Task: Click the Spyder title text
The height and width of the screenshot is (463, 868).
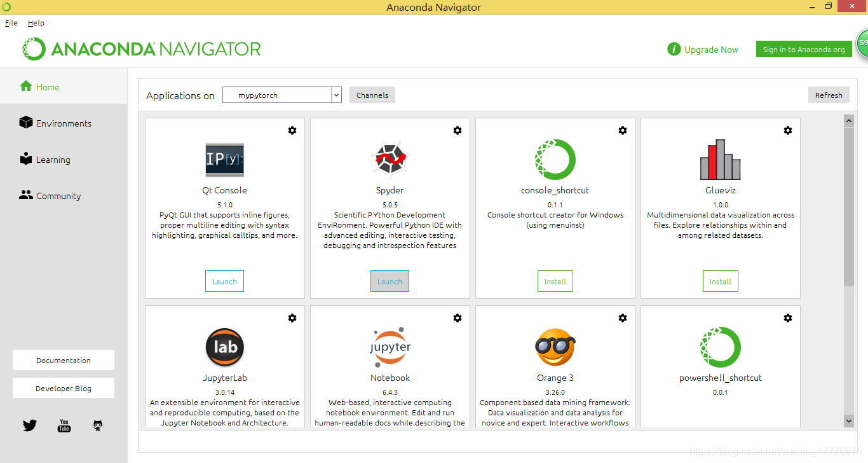Action: (x=390, y=190)
